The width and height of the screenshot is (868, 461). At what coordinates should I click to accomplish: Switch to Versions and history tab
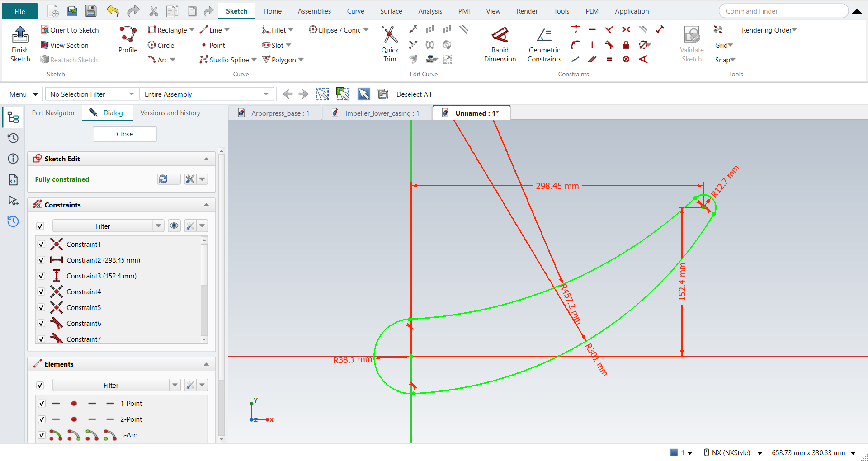click(170, 113)
